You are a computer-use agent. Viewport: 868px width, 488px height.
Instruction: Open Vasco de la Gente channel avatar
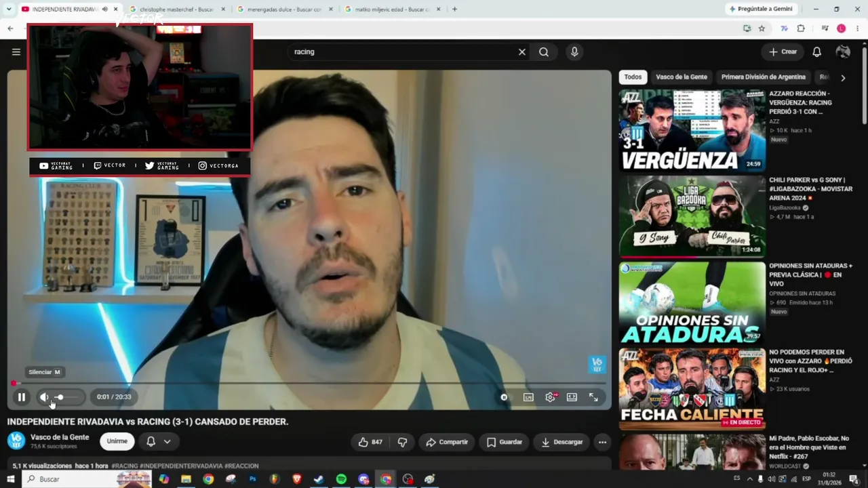click(16, 441)
